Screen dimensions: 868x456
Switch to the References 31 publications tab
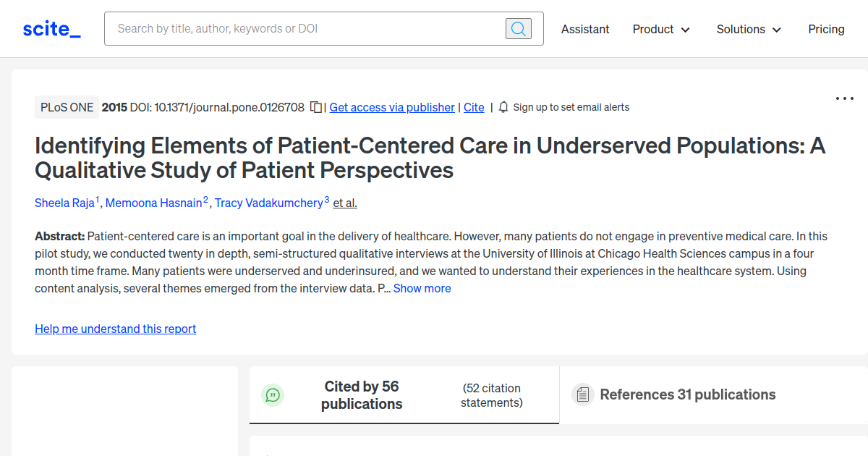[x=688, y=394]
